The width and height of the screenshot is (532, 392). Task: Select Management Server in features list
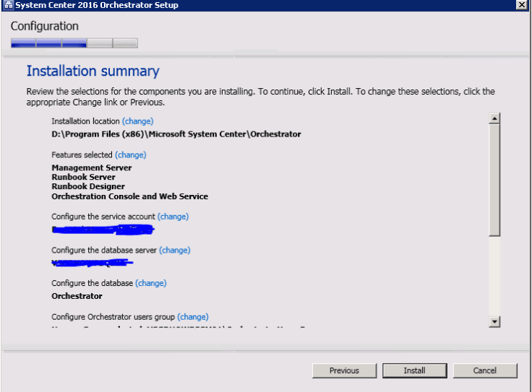click(92, 167)
